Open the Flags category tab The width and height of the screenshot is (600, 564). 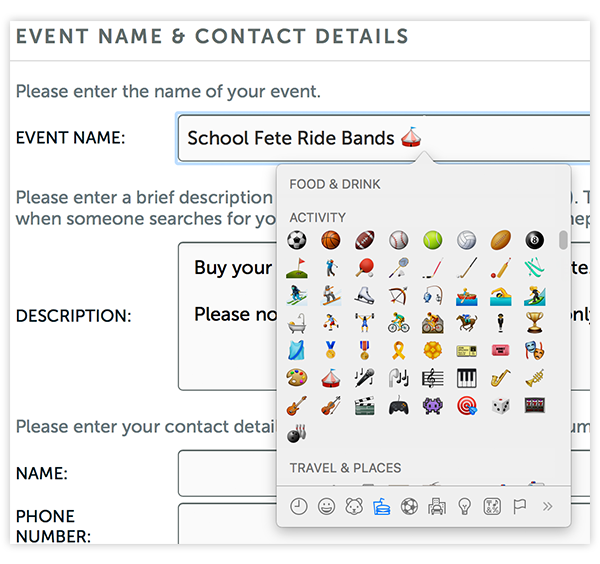point(519,507)
